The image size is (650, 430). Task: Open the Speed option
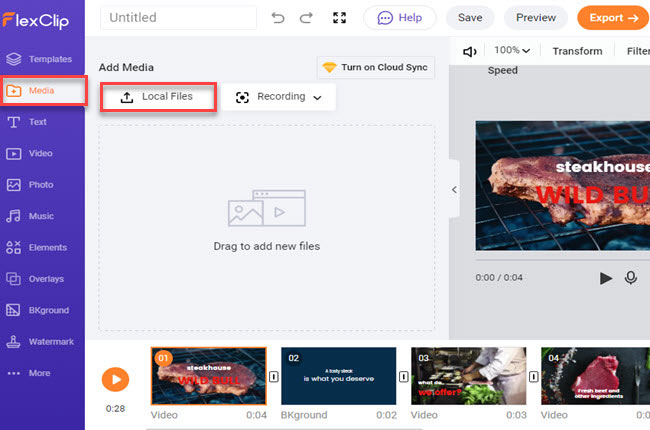[x=502, y=70]
